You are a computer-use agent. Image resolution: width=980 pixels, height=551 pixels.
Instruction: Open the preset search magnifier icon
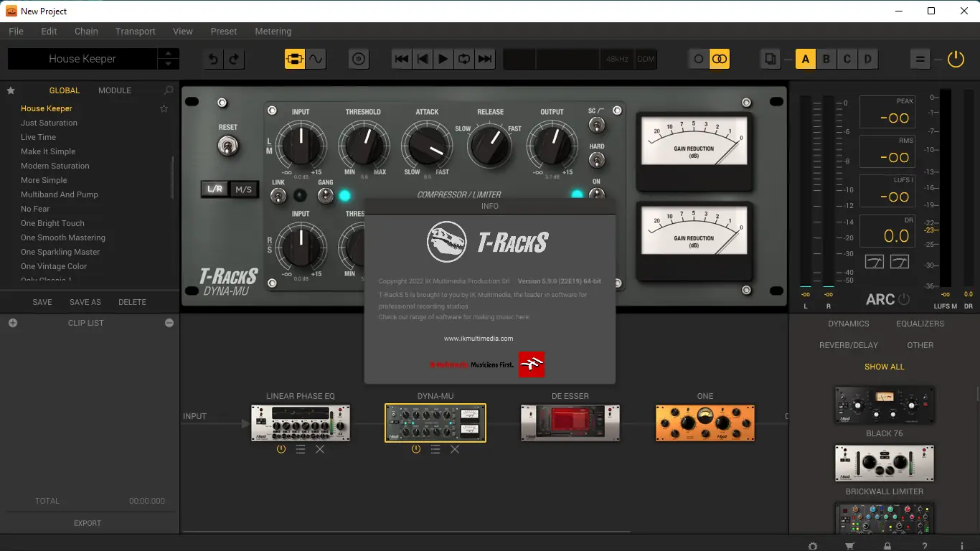[x=166, y=90]
